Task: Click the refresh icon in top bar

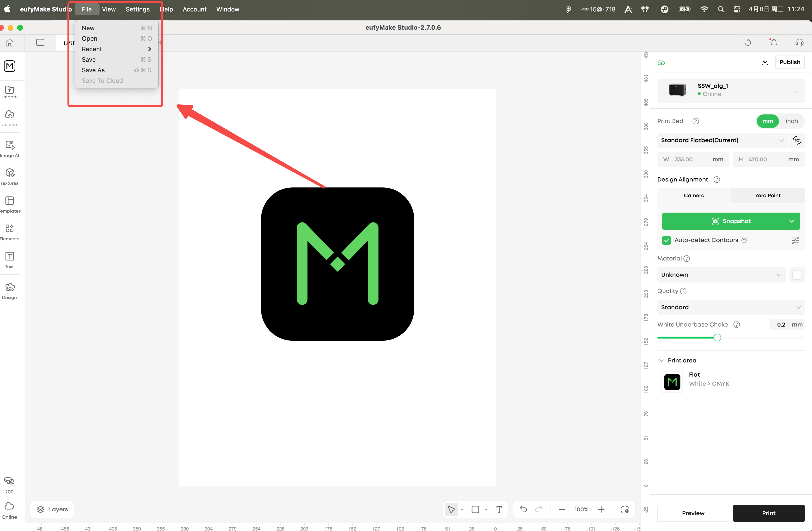Action: 748,43
